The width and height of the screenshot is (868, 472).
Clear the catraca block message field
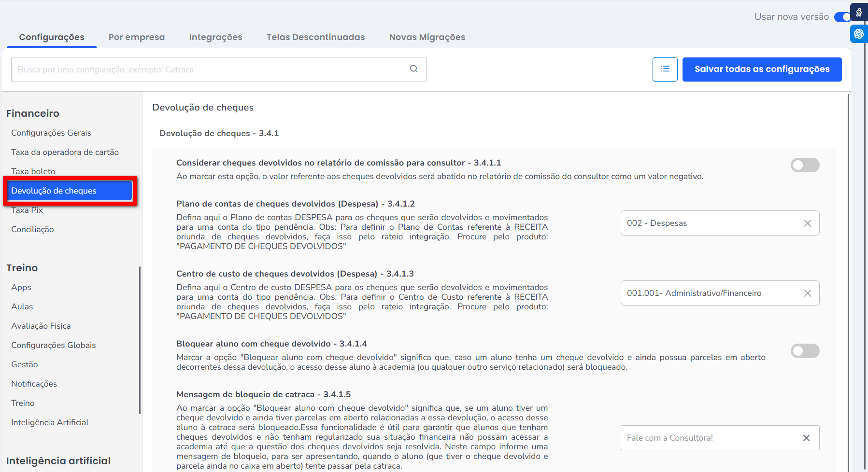(806, 438)
